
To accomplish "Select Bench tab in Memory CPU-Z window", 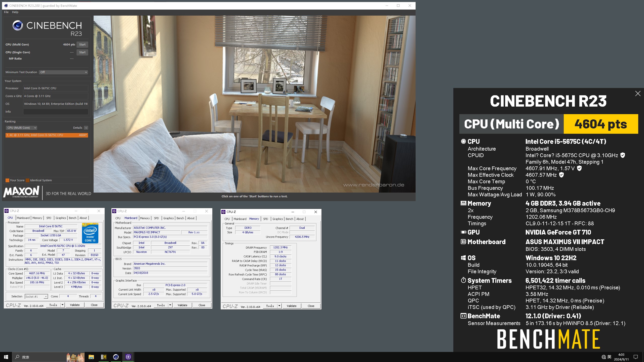I will tap(290, 219).
